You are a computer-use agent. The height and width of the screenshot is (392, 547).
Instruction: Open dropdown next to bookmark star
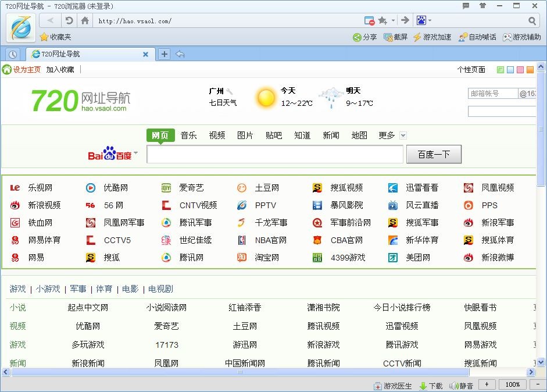pyautogui.click(x=393, y=20)
